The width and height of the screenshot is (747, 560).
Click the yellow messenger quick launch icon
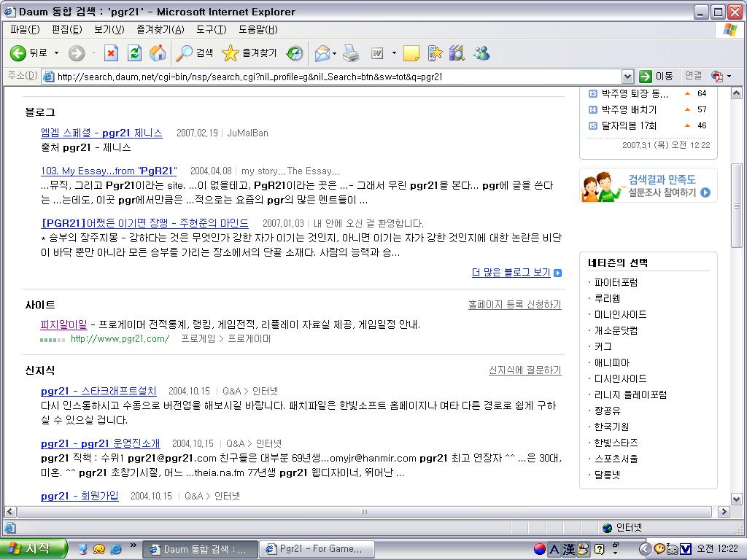pos(99,549)
